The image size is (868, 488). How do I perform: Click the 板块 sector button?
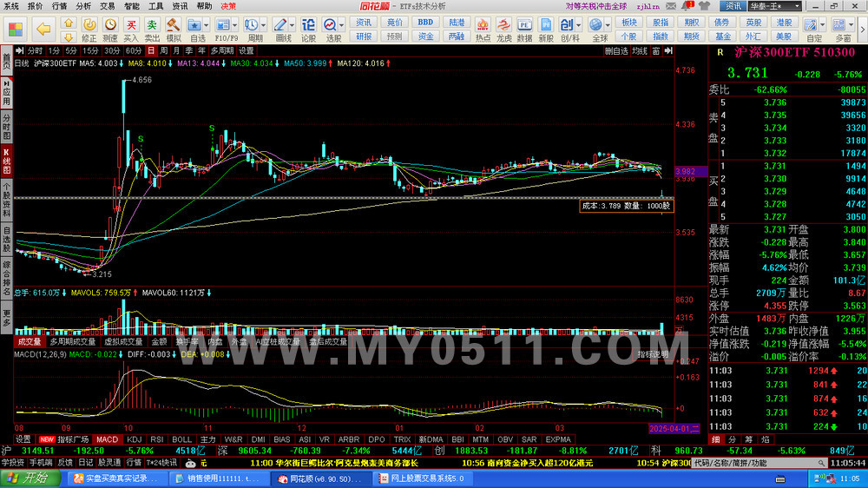tap(629, 23)
